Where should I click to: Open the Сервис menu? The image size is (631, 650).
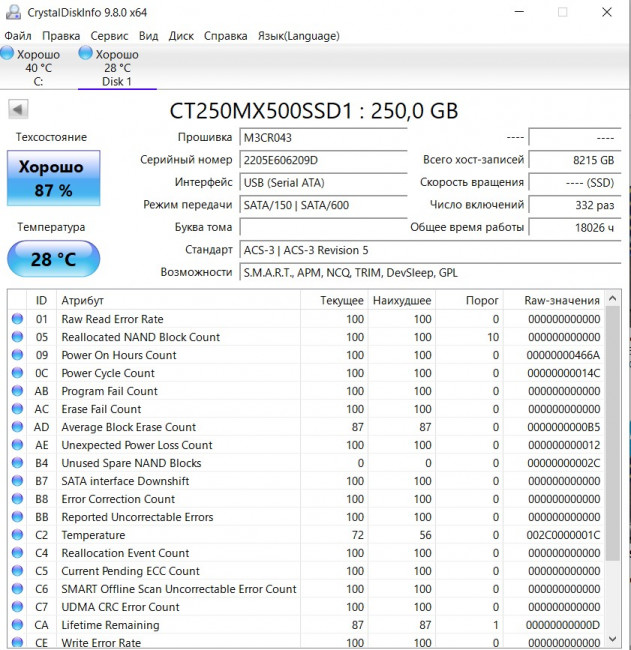point(109,36)
